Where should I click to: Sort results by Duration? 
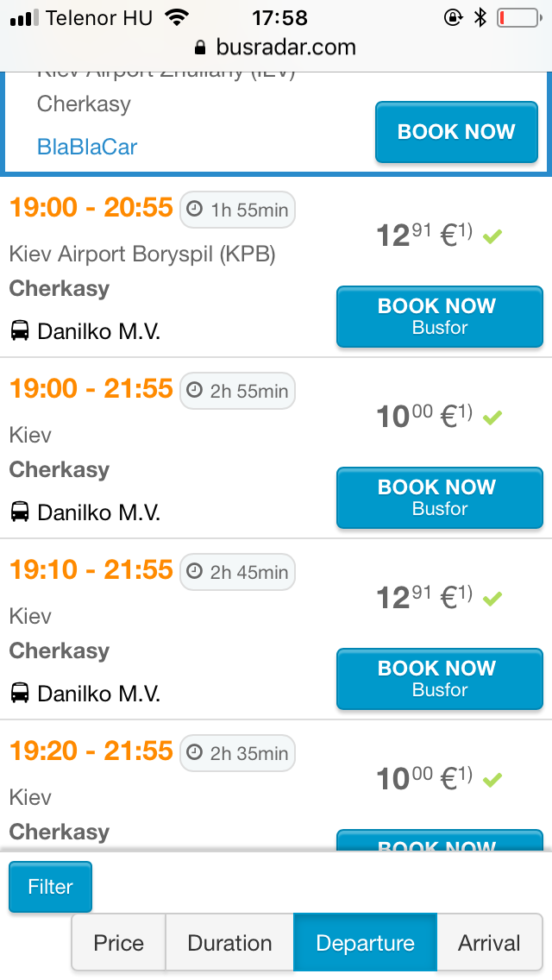tap(229, 943)
